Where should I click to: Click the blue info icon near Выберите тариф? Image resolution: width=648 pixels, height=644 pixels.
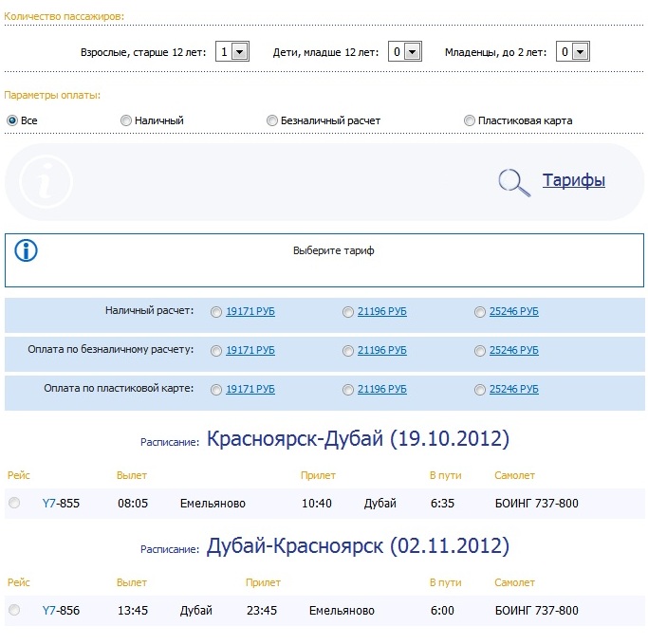(x=27, y=250)
